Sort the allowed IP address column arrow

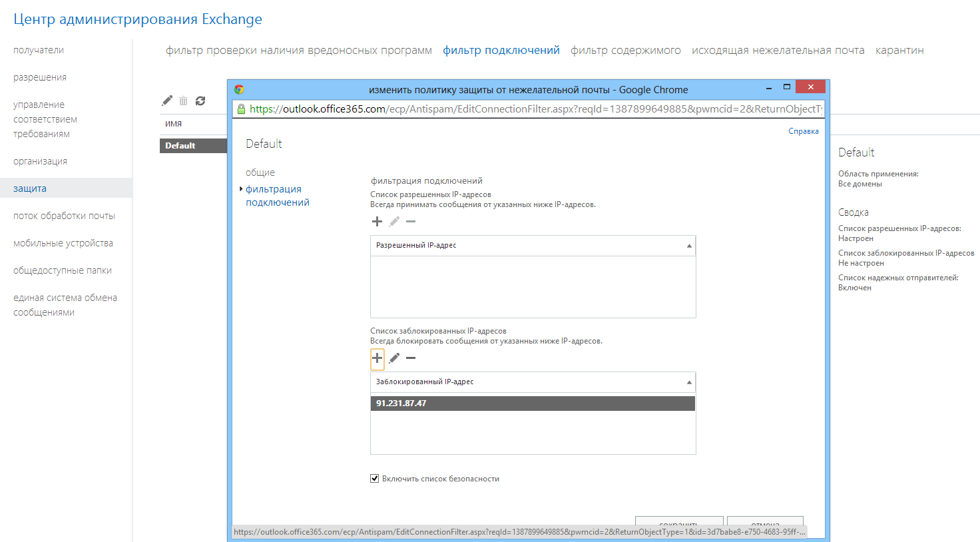[x=689, y=246]
